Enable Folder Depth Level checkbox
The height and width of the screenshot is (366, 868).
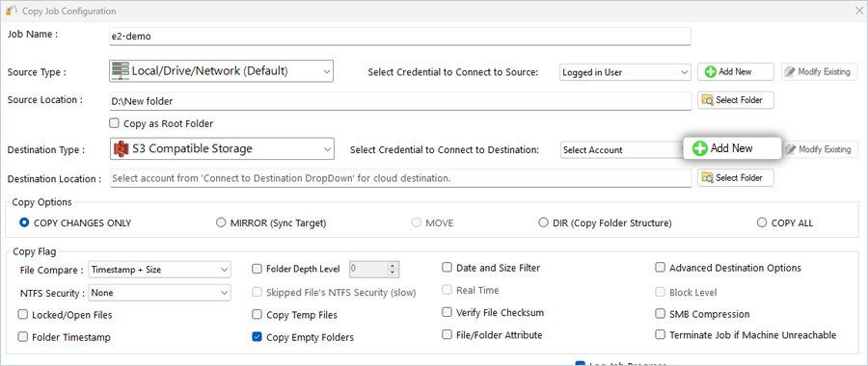coord(257,269)
